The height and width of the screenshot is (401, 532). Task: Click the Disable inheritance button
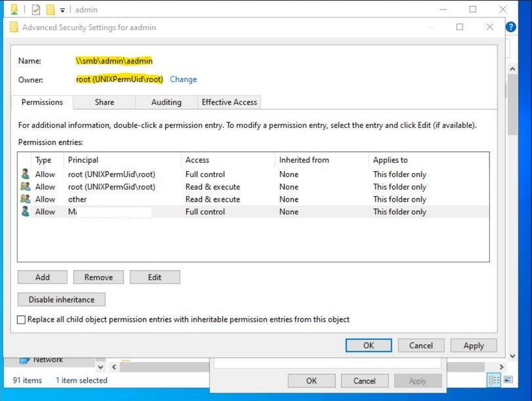(x=61, y=300)
